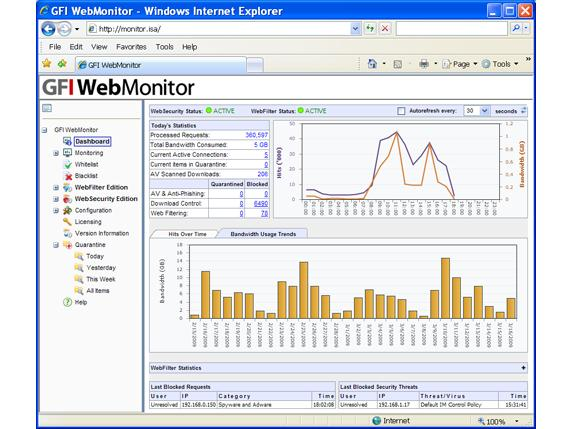Expand the WebFilter Statistics panel plus
Image resolution: width=572 pixels, height=429 pixels.
click(523, 368)
